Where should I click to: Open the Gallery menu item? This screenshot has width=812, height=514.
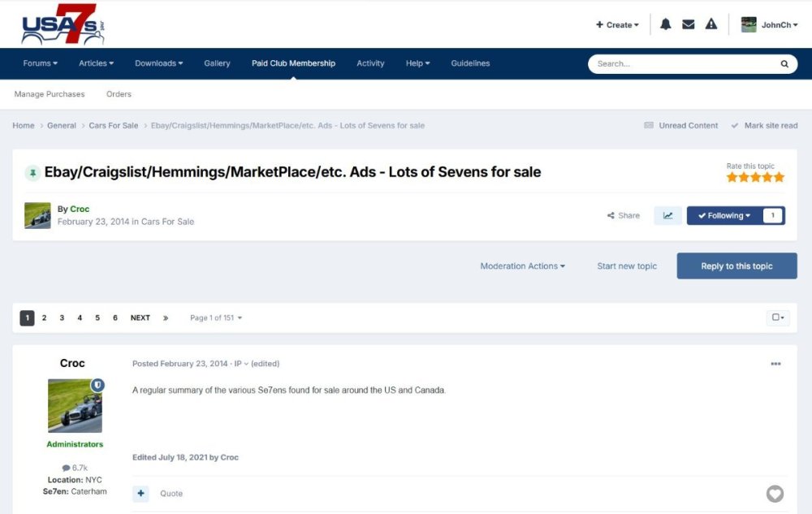click(217, 63)
